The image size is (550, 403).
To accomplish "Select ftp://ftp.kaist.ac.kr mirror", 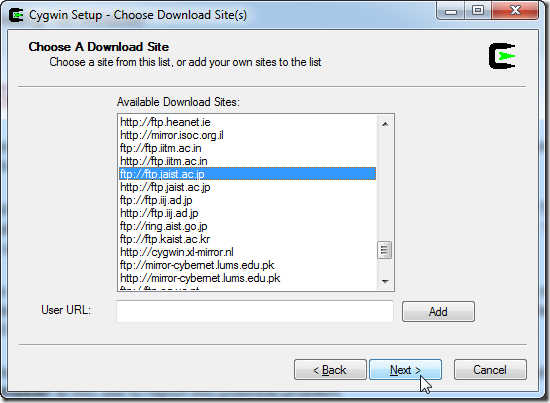I will 247,239.
